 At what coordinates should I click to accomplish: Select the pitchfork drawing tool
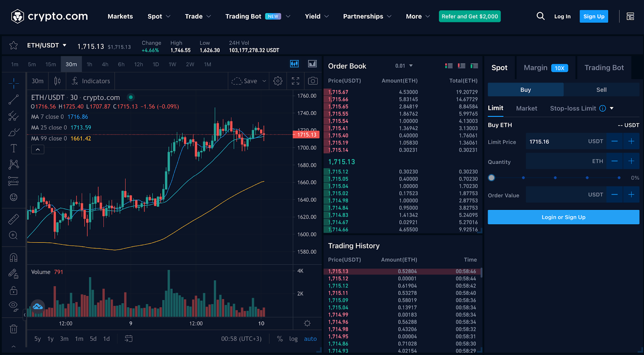(x=13, y=116)
